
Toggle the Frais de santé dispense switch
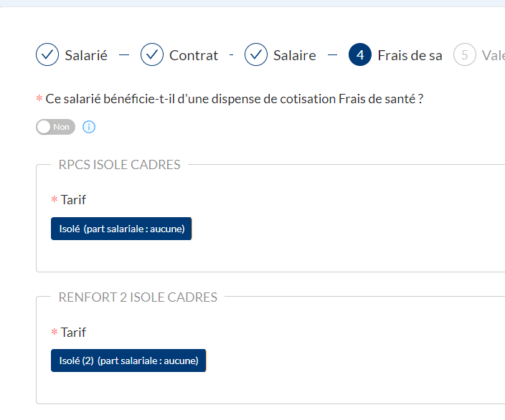[x=55, y=127]
